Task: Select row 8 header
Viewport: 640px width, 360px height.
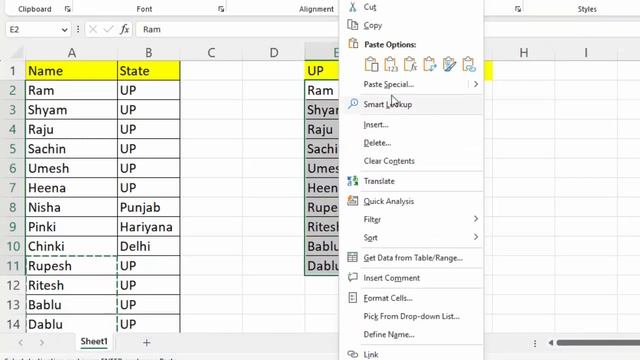Action: click(13, 207)
